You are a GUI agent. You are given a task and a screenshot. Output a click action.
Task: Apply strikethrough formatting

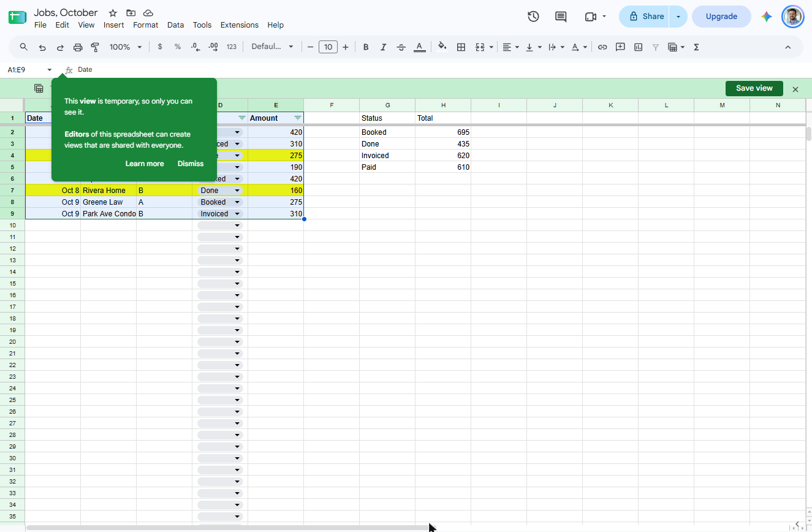401,47
